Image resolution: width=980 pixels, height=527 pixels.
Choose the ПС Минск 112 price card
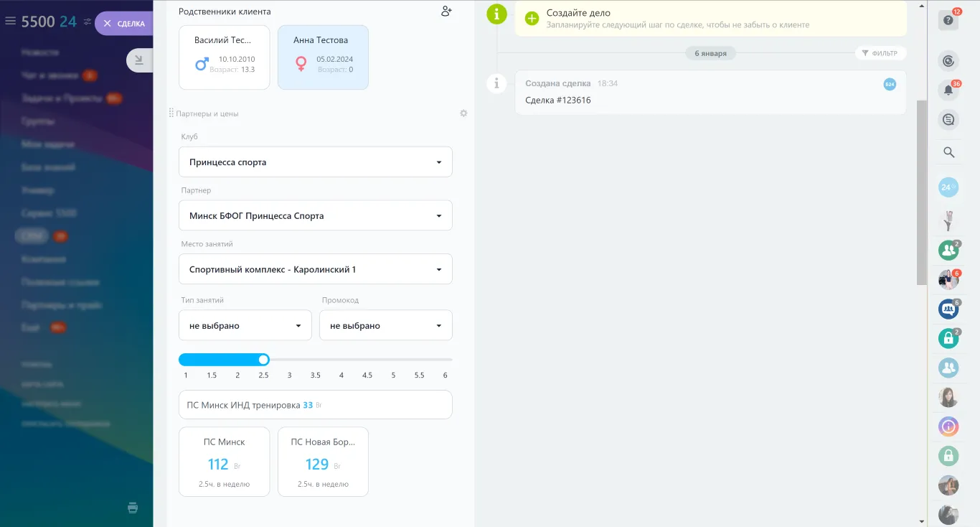(224, 462)
